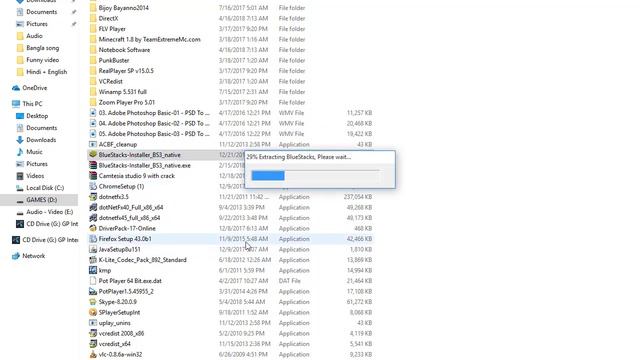Select the ChromeSetup (1) installer icon
Screen dimensions: 640x360
click(93, 187)
